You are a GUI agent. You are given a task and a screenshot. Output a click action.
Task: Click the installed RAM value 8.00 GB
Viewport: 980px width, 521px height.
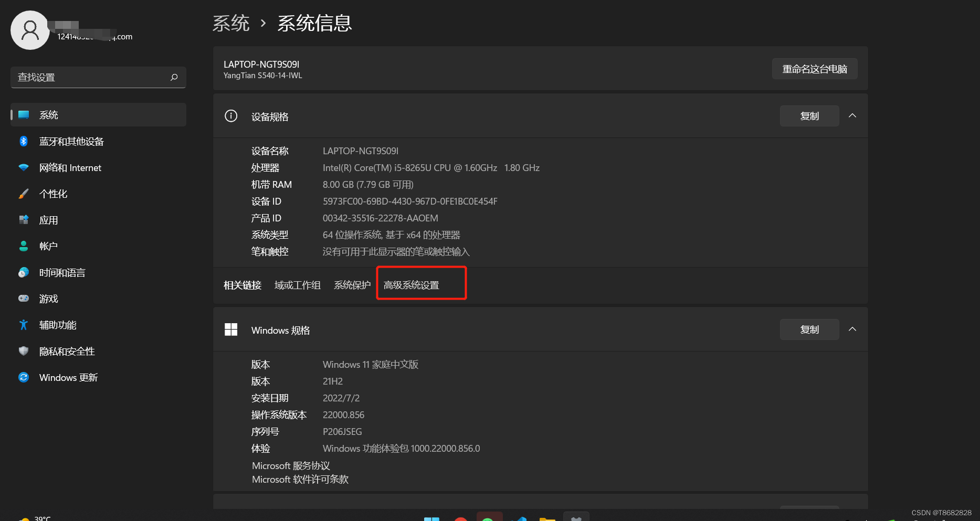(x=368, y=185)
